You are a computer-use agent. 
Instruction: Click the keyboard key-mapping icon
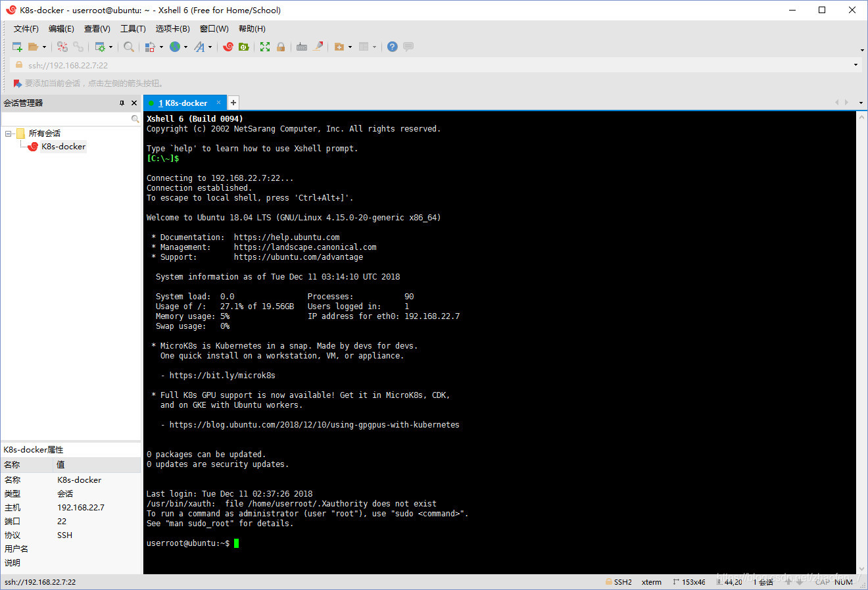302,47
